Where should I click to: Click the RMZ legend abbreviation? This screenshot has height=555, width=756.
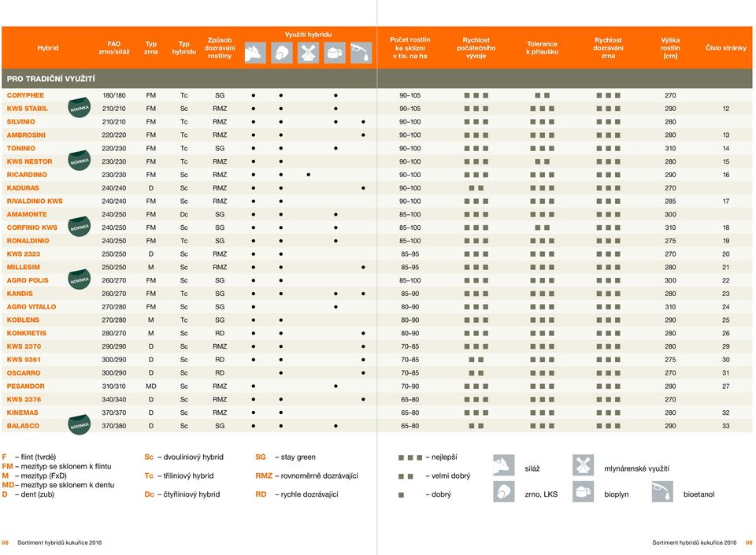pos(264,476)
